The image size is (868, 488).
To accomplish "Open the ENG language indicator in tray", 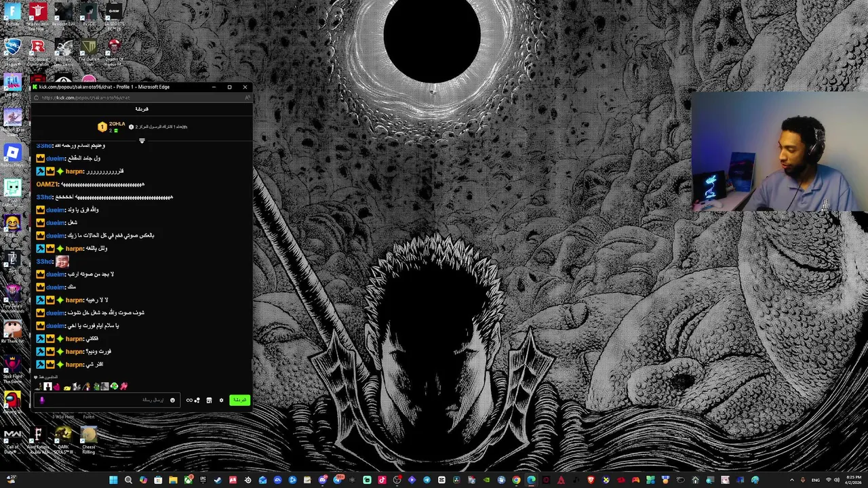I will [815, 480].
